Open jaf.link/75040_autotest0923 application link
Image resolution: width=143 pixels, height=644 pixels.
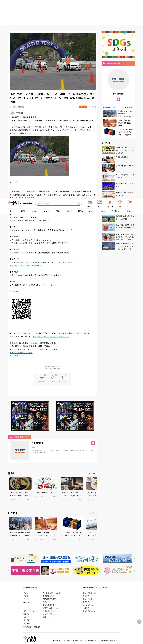point(26,266)
